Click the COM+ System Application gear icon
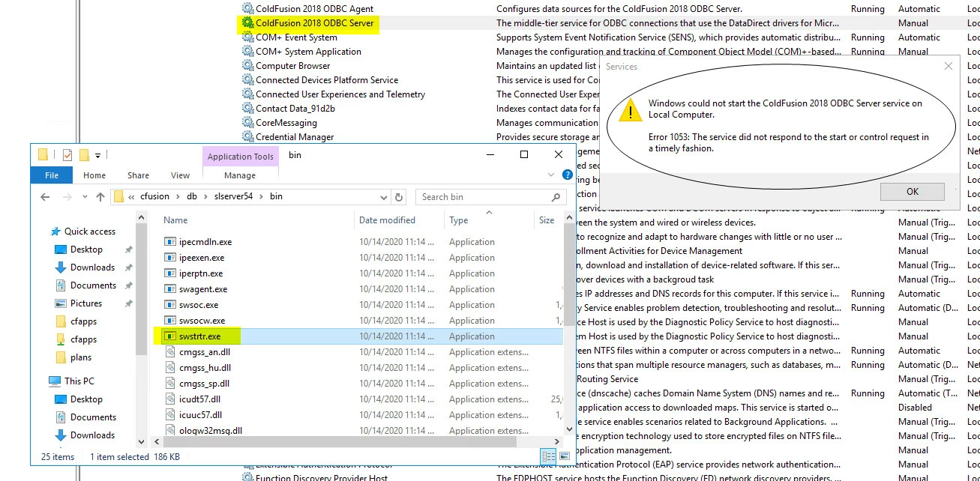This screenshot has height=481, width=980. coord(248,52)
